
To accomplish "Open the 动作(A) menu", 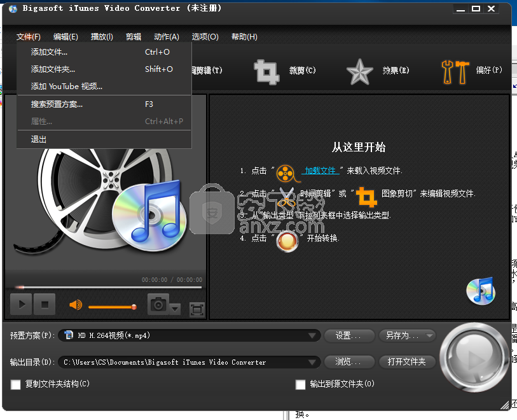I will [x=167, y=37].
